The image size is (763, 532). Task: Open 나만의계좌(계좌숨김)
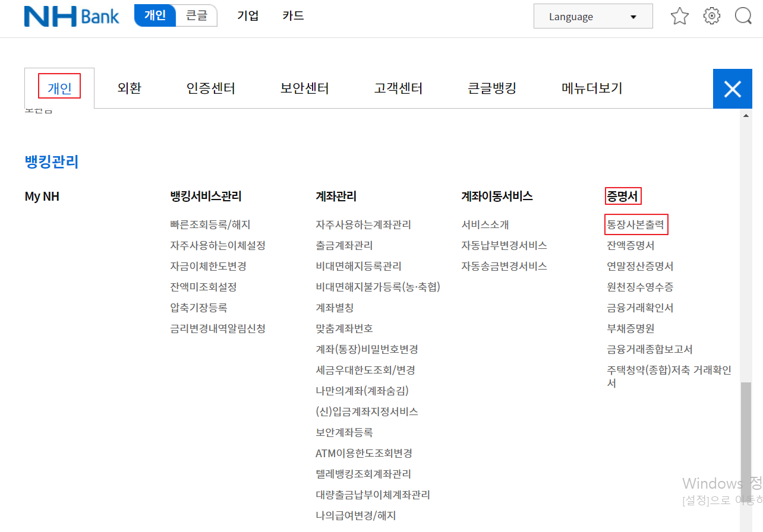click(362, 391)
